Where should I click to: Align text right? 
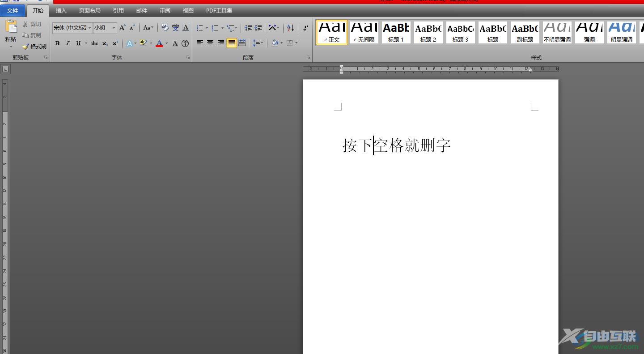coord(221,43)
